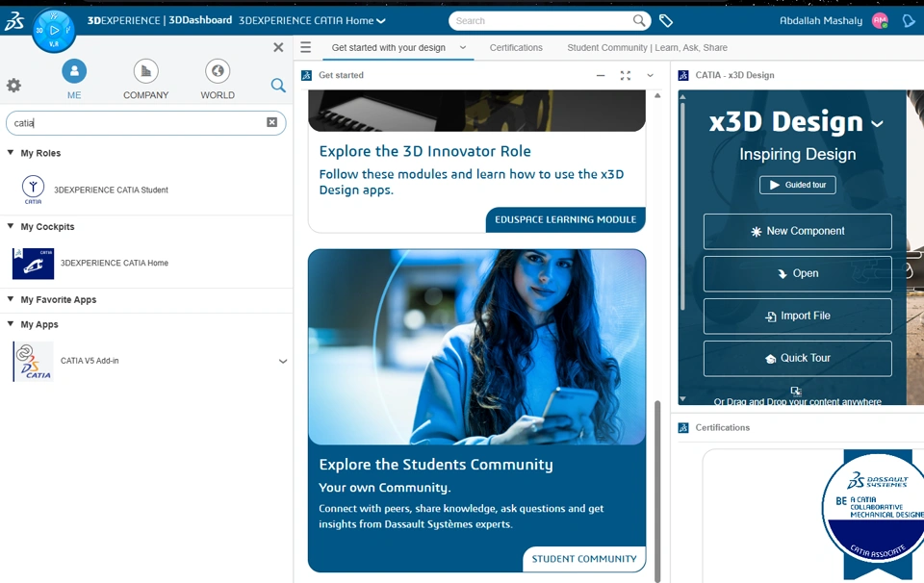This screenshot has height=583, width=924.
Task: Collapse the My Roles section
Action: click(x=10, y=153)
